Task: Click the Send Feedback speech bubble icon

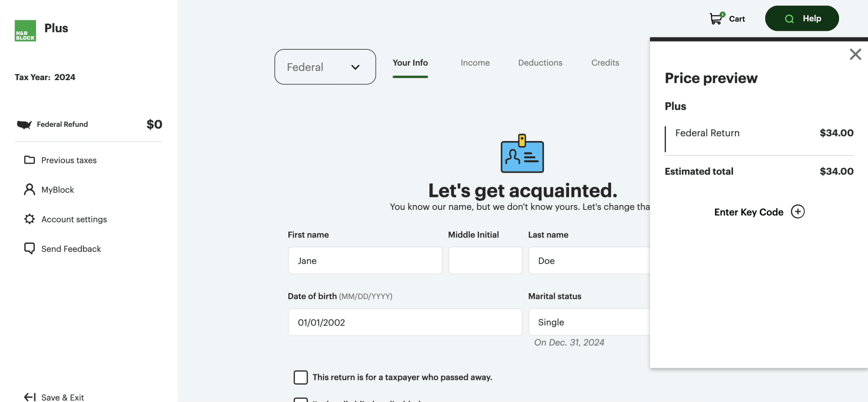Action: pos(29,249)
